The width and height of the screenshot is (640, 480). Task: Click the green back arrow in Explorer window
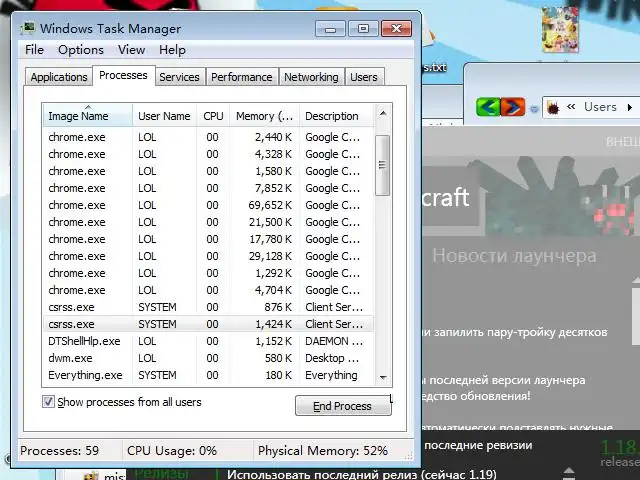point(488,107)
